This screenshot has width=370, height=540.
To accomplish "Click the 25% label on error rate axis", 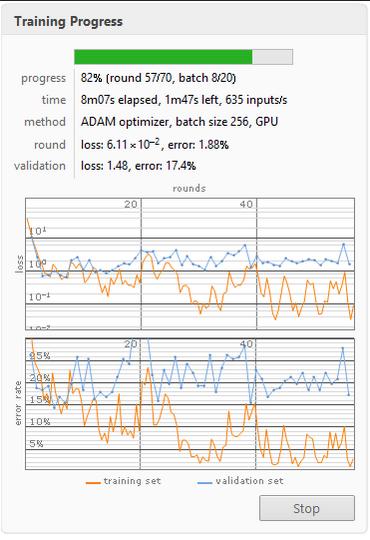I will coord(40,356).
